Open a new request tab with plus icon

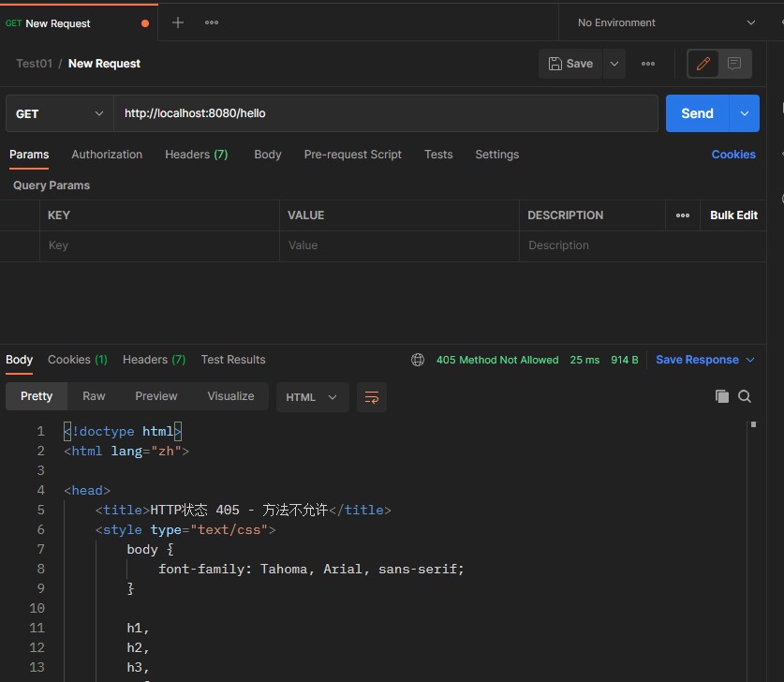coord(178,22)
